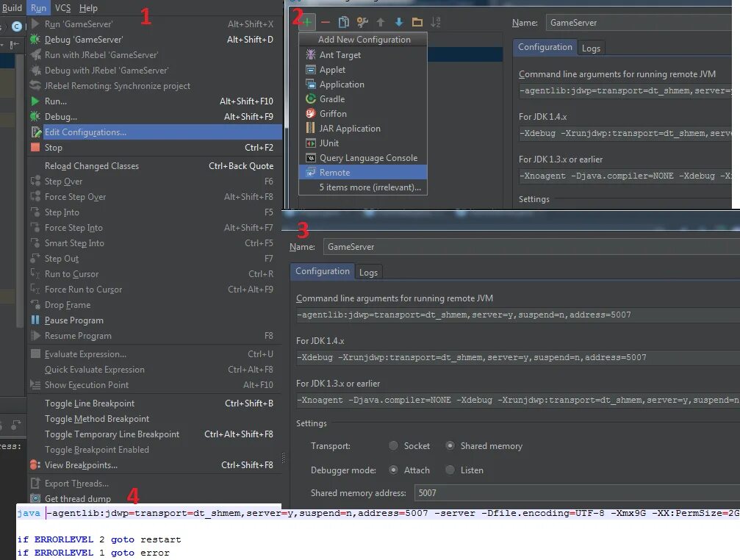Open the Help menu

tap(88, 8)
